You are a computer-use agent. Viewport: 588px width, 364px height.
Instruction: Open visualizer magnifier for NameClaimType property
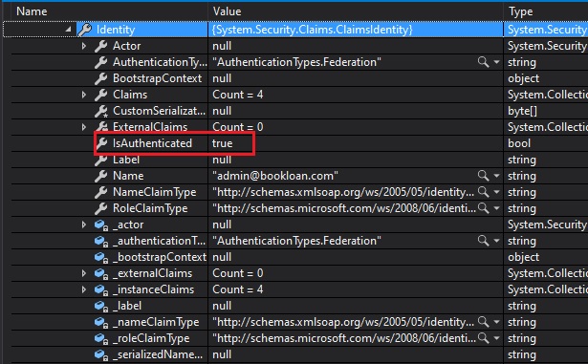click(483, 192)
